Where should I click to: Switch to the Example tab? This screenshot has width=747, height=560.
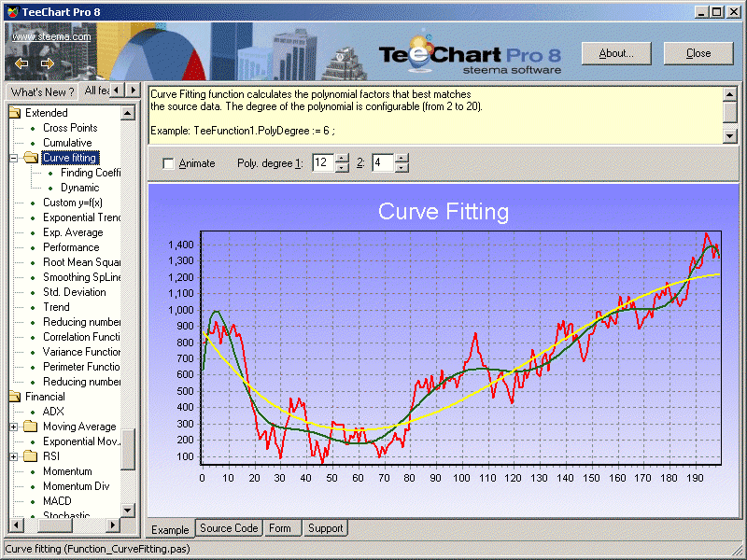[x=170, y=529]
